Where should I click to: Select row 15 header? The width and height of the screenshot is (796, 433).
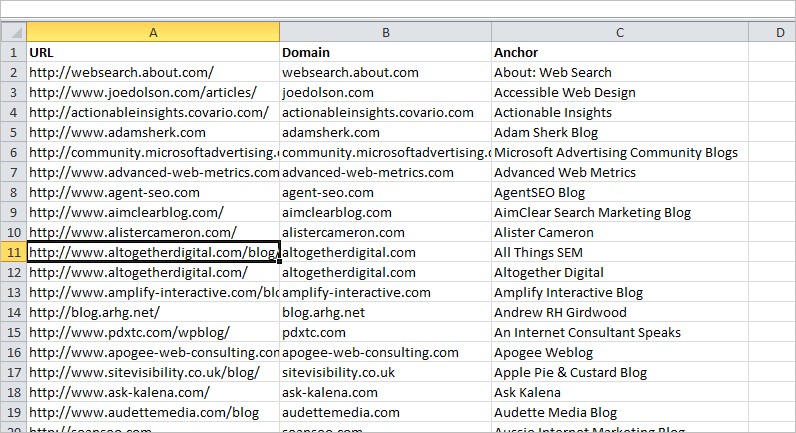click(14, 332)
